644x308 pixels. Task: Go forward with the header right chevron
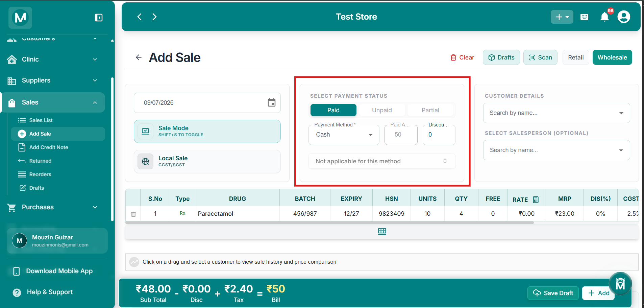pos(154,17)
